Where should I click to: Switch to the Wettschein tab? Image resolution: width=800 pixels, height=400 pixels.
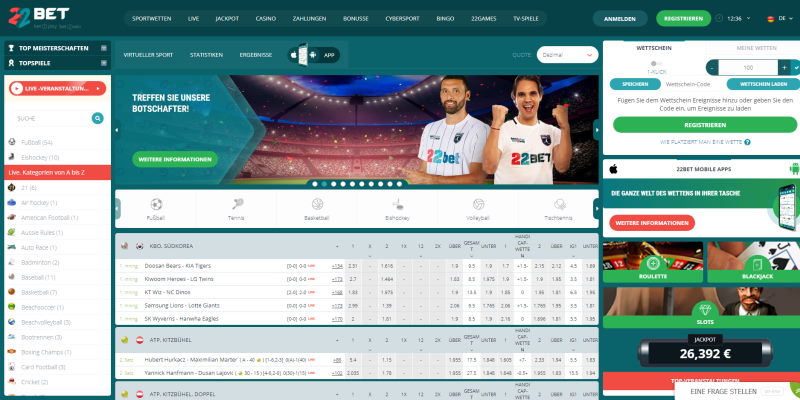(654, 48)
